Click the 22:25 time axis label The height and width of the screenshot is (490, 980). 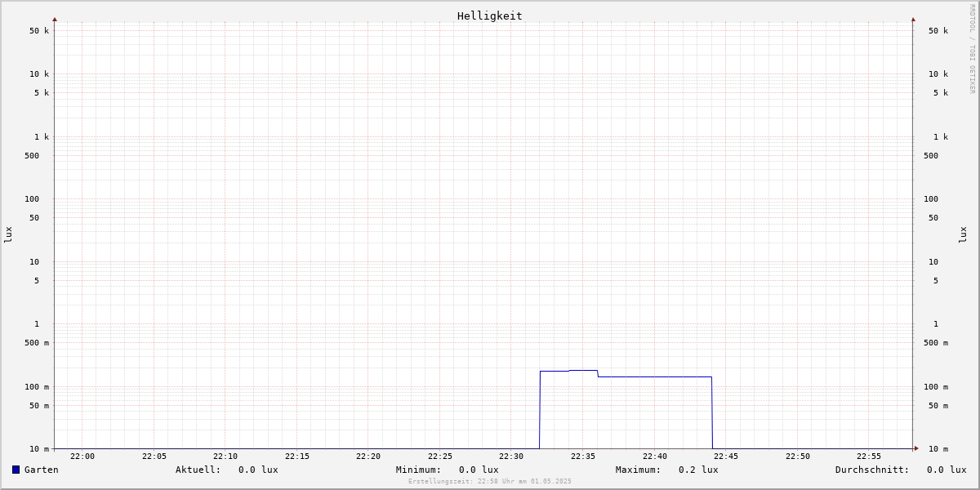click(x=440, y=457)
